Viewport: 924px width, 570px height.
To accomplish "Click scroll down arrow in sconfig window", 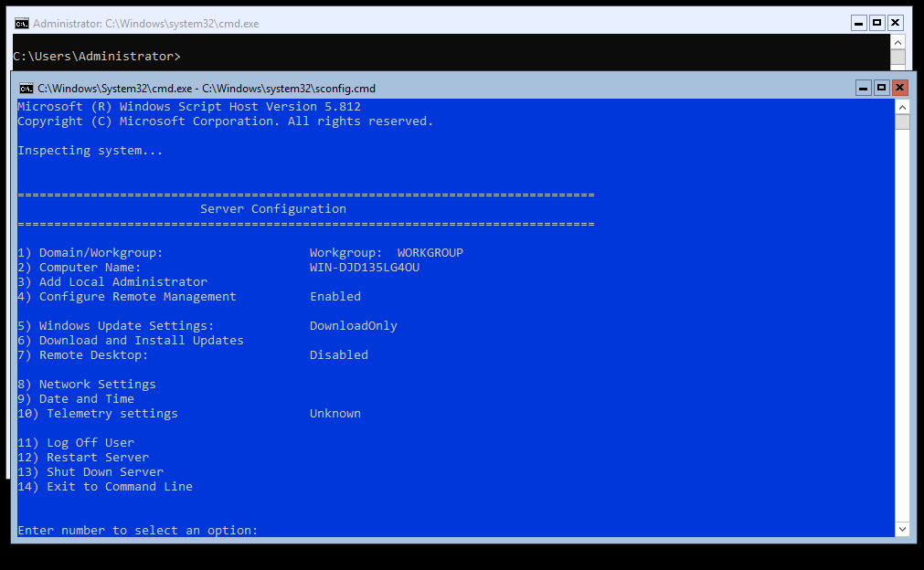I will (x=902, y=529).
